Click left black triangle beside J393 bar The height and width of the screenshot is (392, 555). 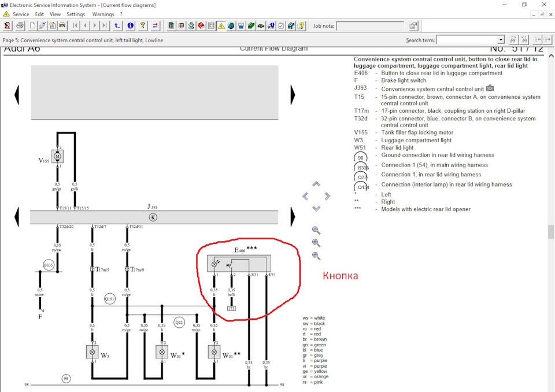click(x=17, y=217)
